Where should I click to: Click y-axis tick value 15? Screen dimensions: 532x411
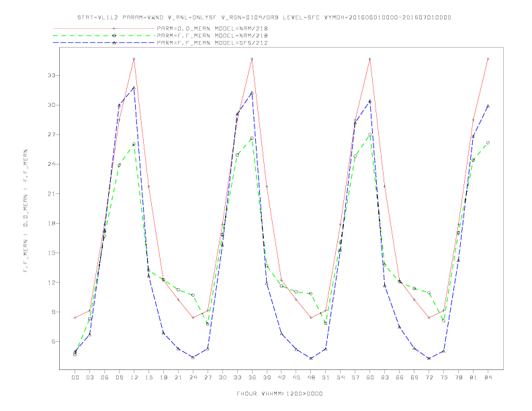52,253
